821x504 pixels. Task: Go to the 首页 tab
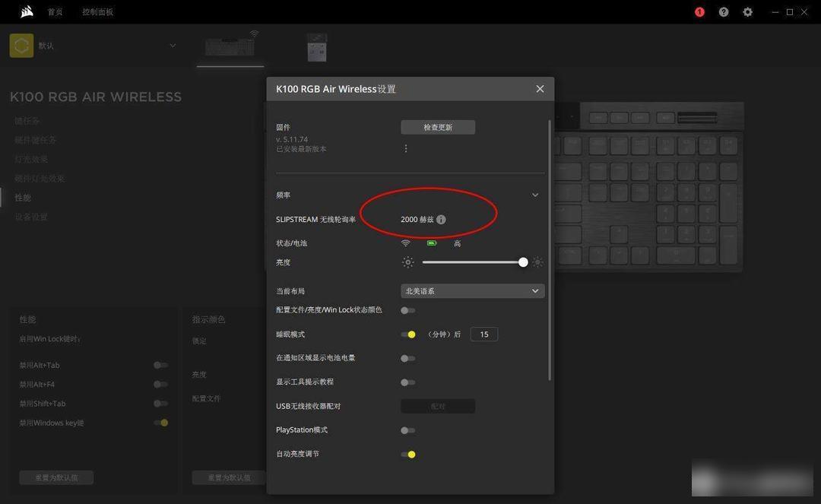point(55,12)
